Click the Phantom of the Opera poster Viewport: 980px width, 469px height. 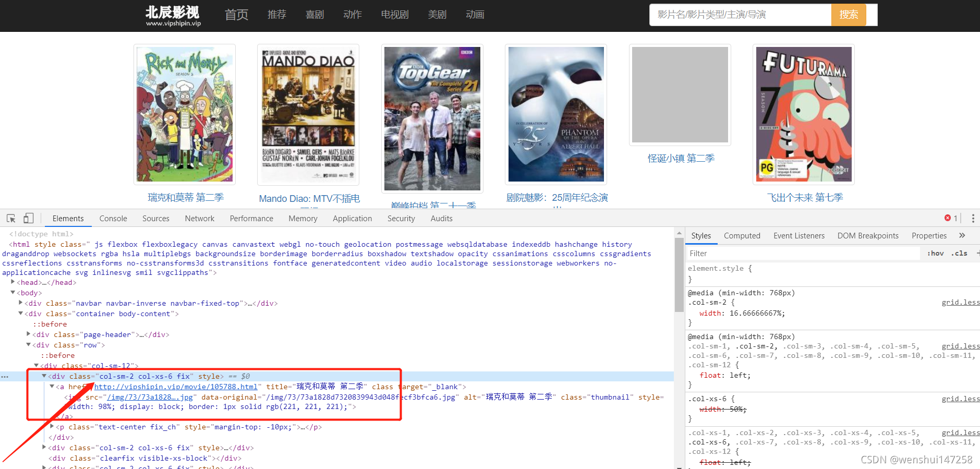click(x=556, y=114)
